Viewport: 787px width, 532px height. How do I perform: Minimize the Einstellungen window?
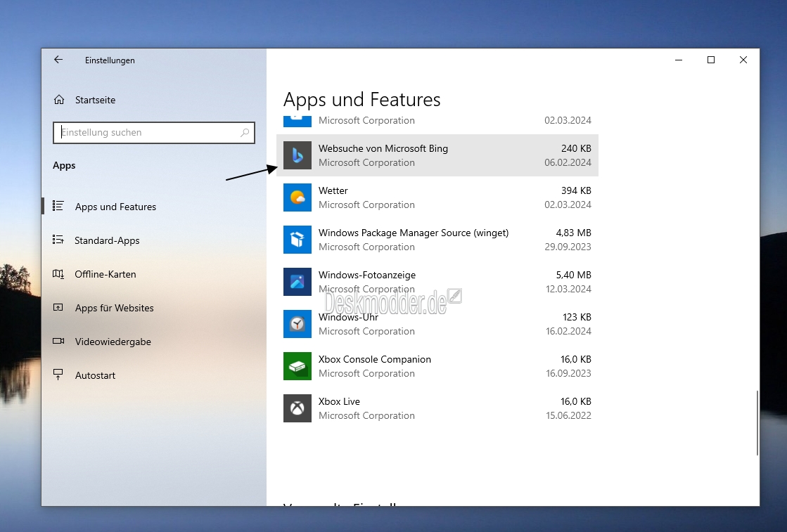click(679, 60)
